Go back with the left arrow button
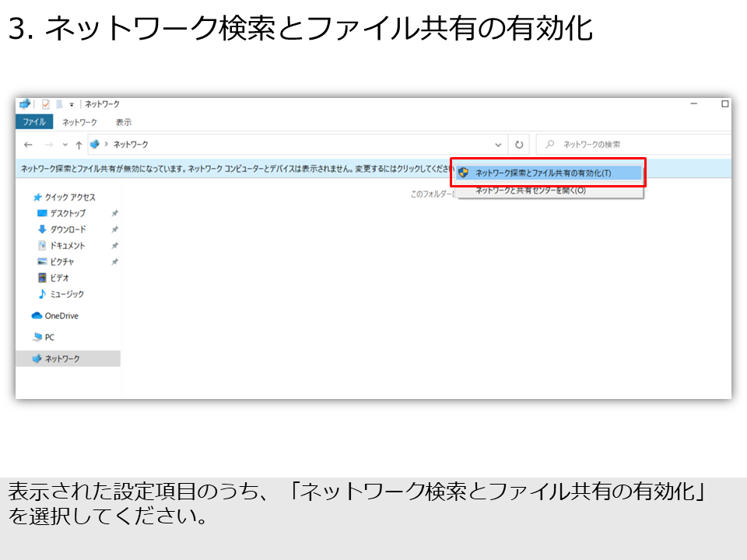This screenshot has width=747, height=560. tap(28, 145)
